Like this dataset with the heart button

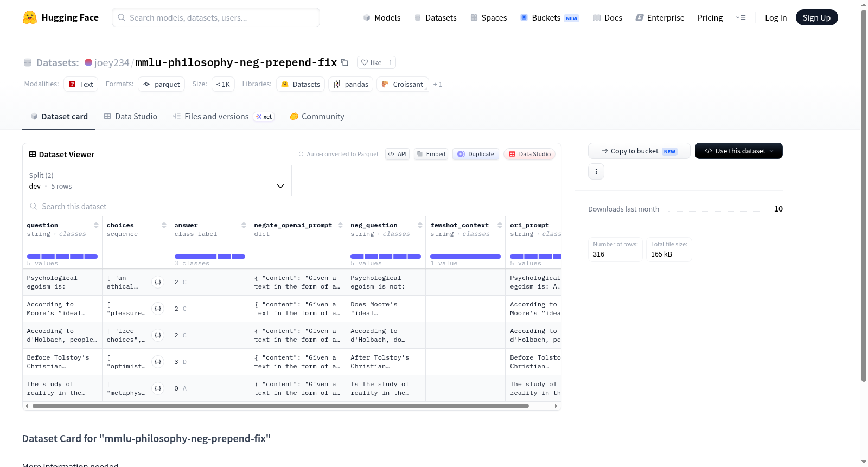(x=371, y=62)
